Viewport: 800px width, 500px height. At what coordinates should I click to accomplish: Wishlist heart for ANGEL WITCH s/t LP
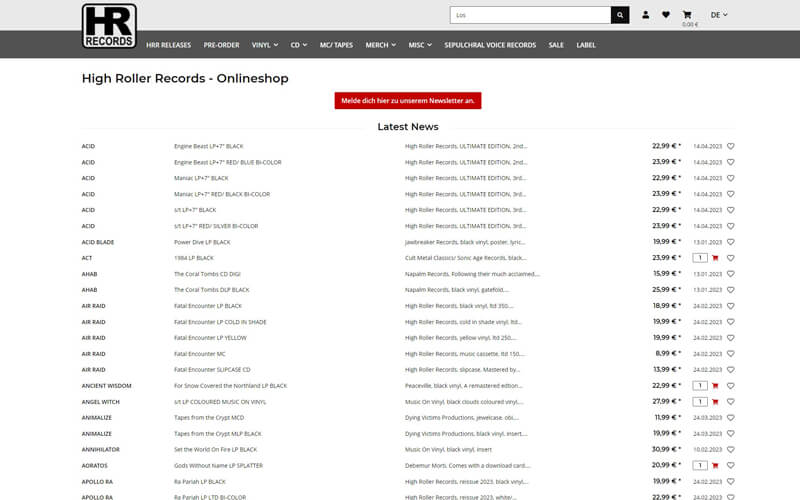(731, 402)
